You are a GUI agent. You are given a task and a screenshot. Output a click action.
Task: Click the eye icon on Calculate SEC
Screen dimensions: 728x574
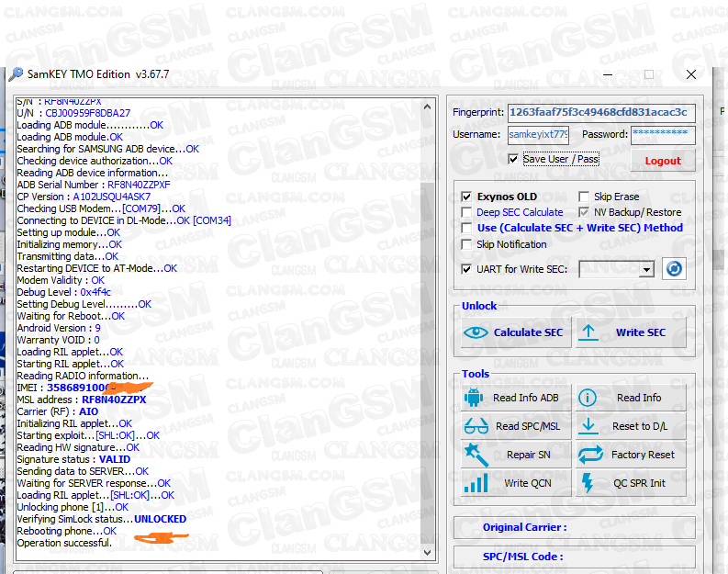pyautogui.click(x=476, y=332)
